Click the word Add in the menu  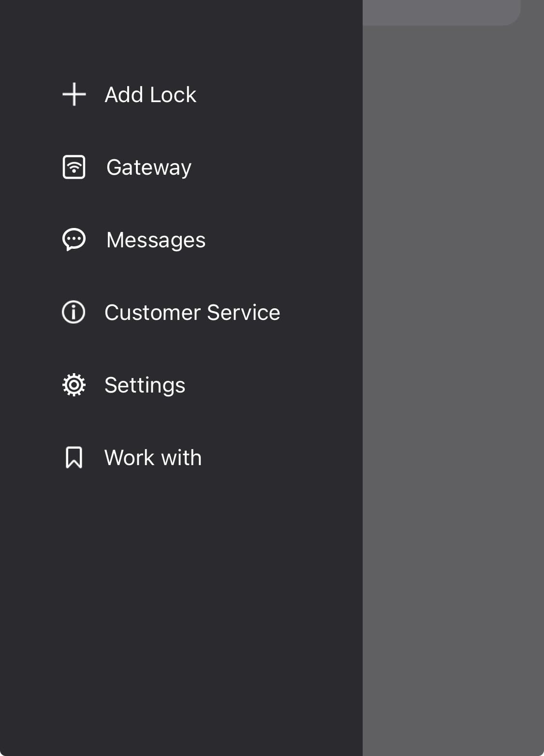pyautogui.click(x=124, y=94)
